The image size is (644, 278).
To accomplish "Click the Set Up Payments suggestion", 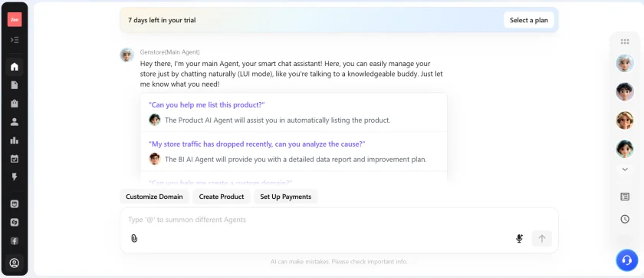I will pyautogui.click(x=286, y=197).
